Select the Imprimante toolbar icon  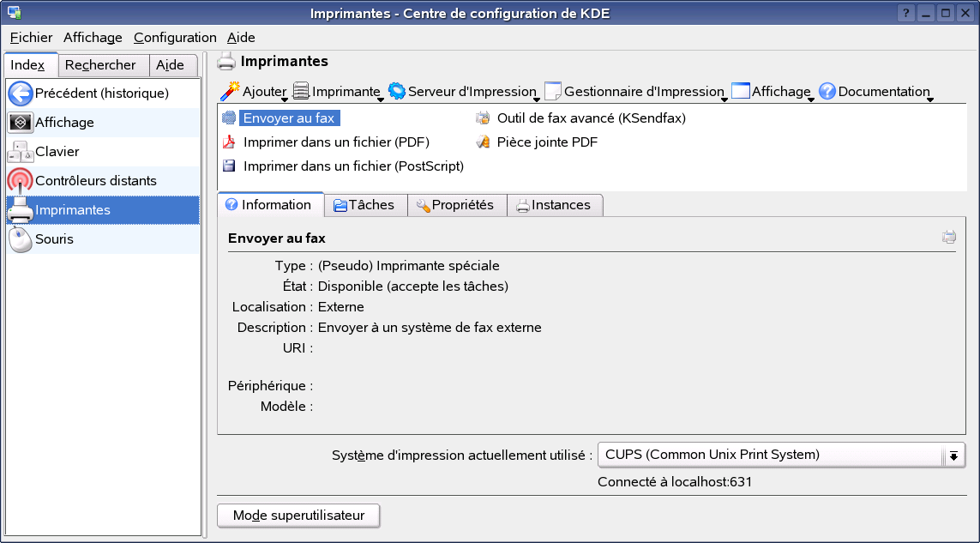click(300, 91)
